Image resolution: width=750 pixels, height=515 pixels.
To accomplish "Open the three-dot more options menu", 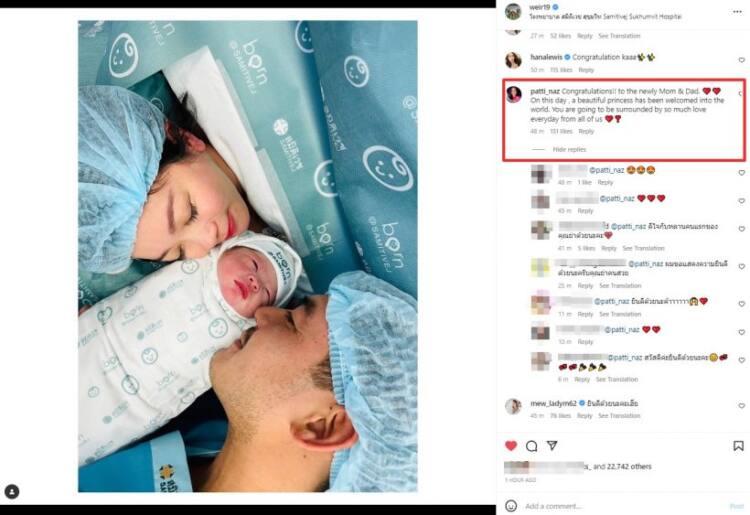I will (x=737, y=11).
